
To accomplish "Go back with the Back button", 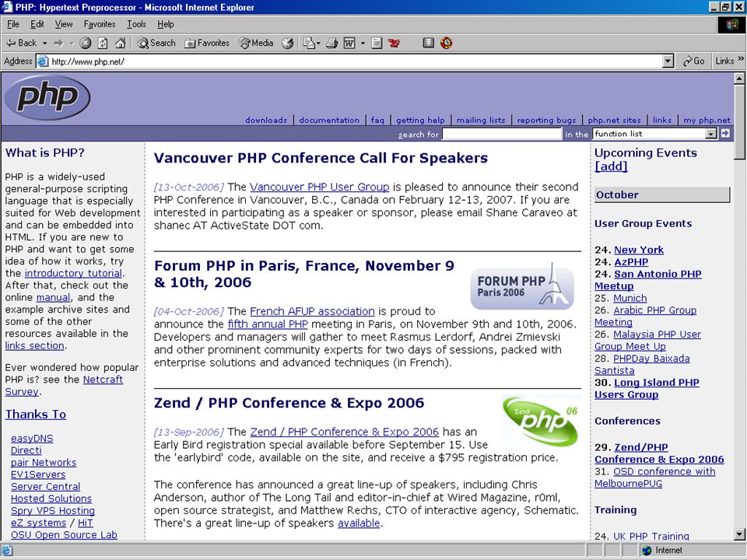I will pyautogui.click(x=21, y=44).
